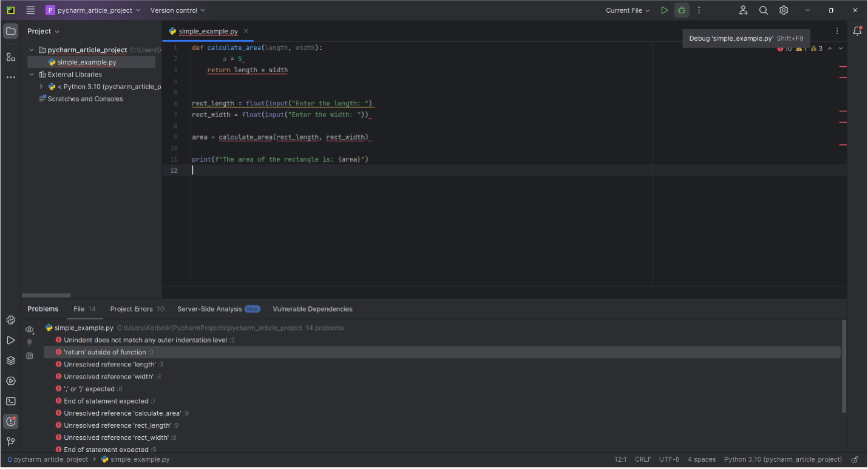Open pycharm_article_project project dropdown
The height and width of the screenshot is (469, 868).
coord(93,10)
